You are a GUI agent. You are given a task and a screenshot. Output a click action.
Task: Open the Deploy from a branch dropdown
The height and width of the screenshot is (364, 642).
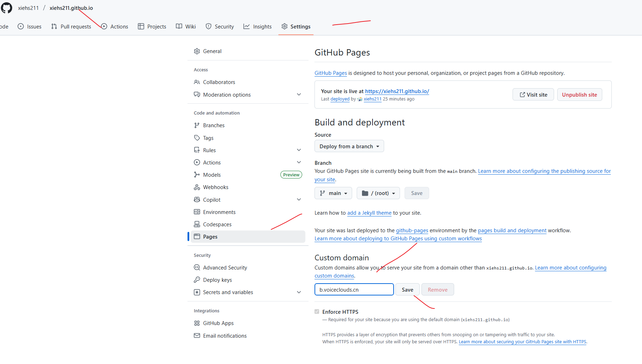point(349,146)
